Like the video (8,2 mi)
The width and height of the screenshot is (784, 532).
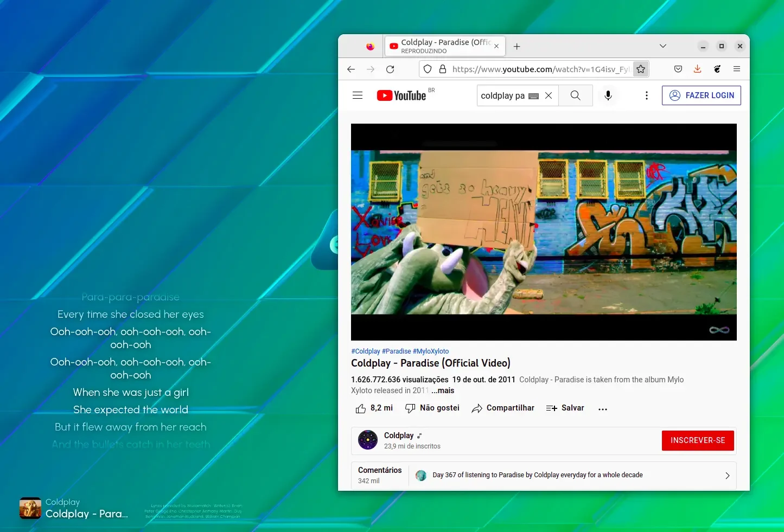pos(374,408)
